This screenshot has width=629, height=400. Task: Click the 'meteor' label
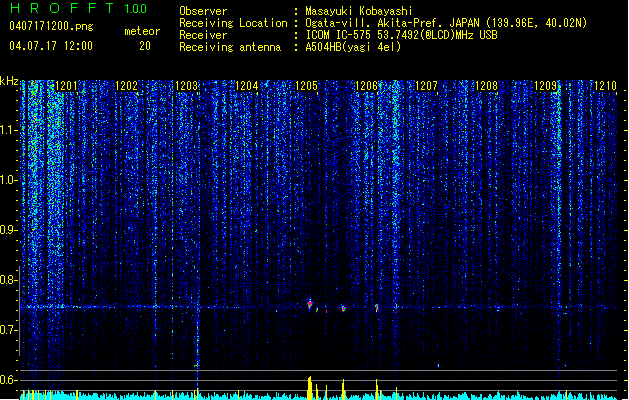tap(142, 31)
